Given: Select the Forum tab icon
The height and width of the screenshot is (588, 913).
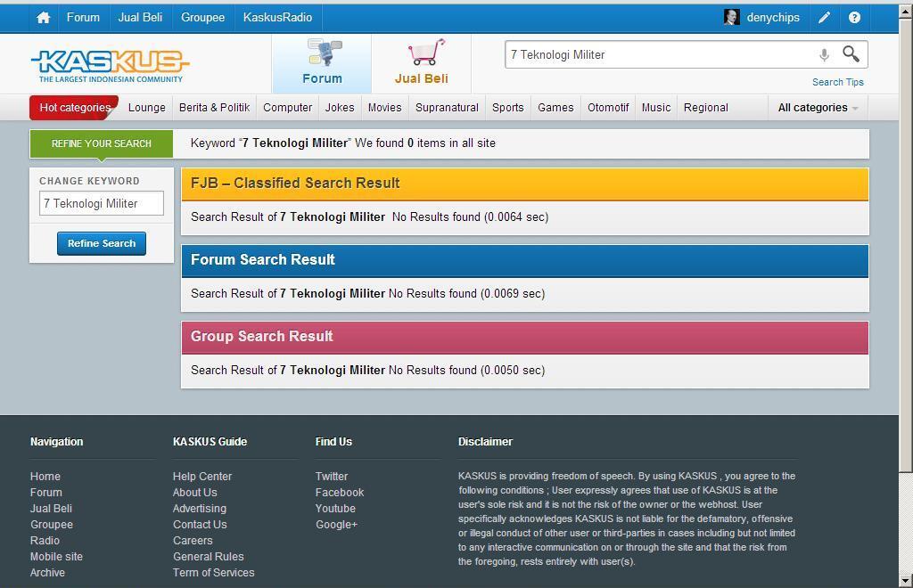Looking at the screenshot, I should tap(322, 62).
